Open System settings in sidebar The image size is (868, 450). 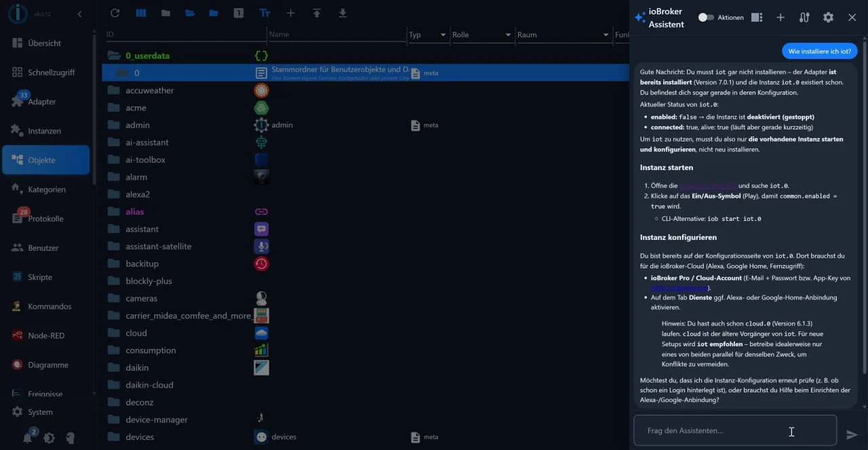click(x=45, y=412)
